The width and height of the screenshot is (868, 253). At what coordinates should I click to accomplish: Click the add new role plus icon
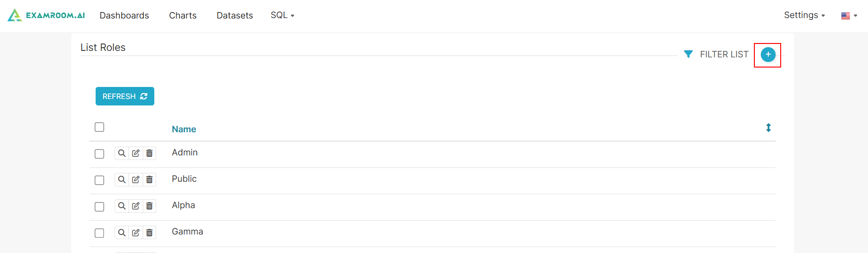coord(768,55)
